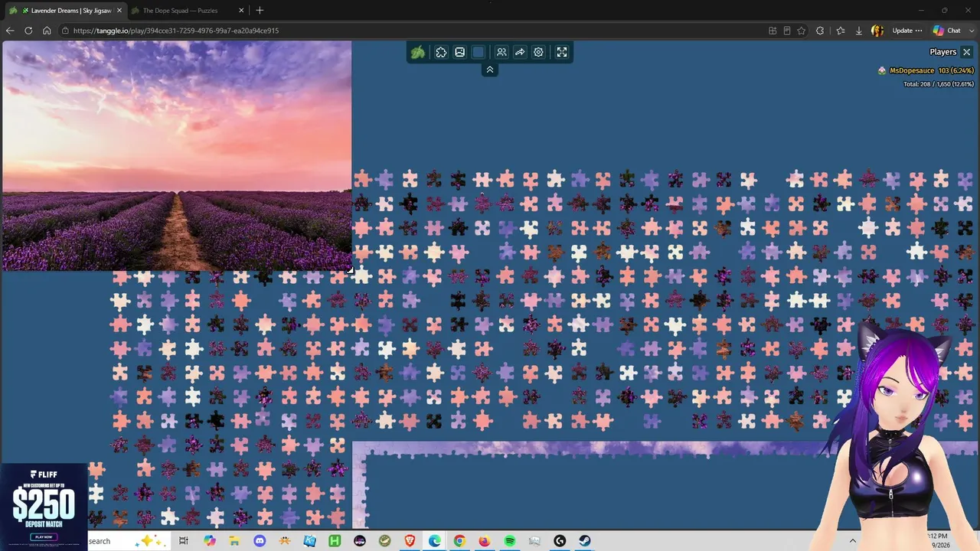
Task: Switch to The Dope Squad Puzzles tab
Action: (181, 11)
